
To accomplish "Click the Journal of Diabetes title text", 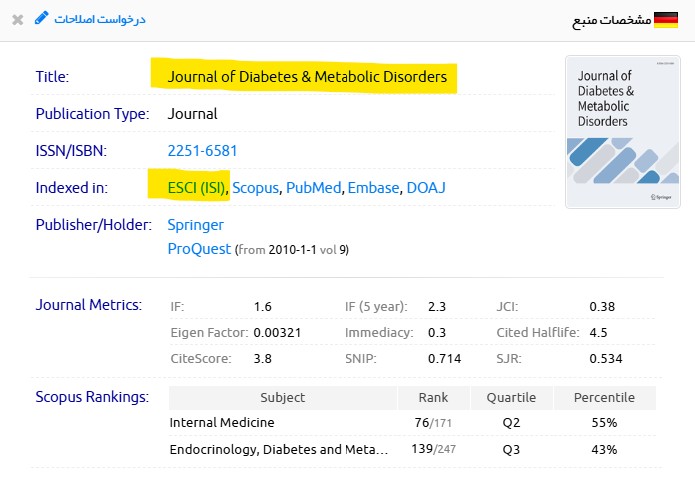I will coord(306,76).
